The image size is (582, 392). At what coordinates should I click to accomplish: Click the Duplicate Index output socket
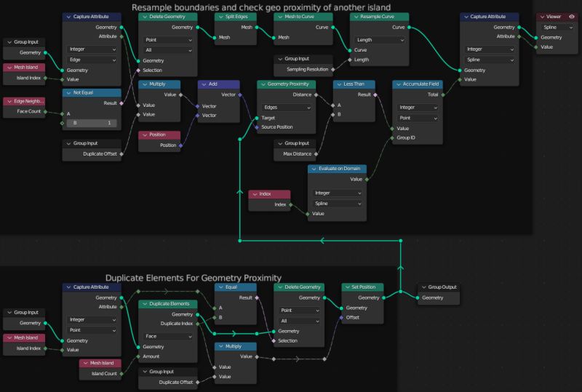pyautogui.click(x=197, y=324)
